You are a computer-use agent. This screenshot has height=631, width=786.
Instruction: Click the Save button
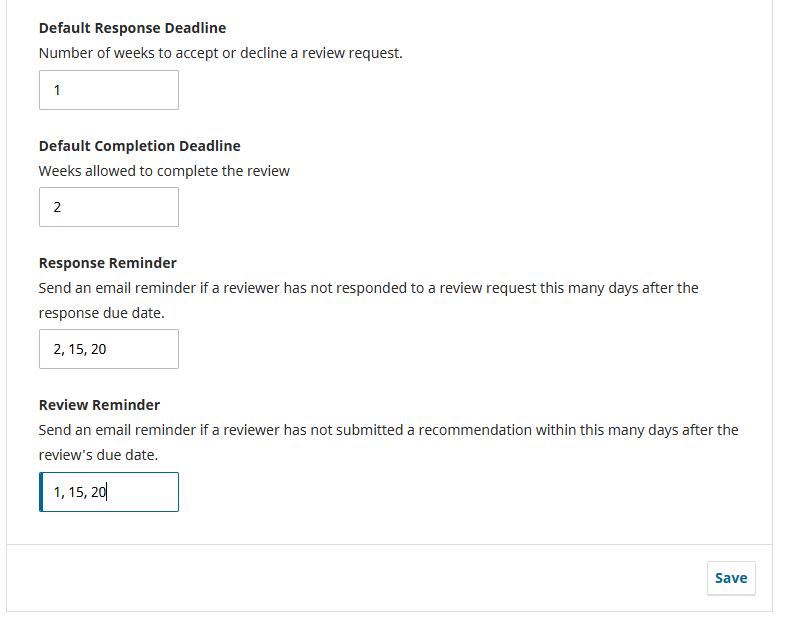coord(730,578)
